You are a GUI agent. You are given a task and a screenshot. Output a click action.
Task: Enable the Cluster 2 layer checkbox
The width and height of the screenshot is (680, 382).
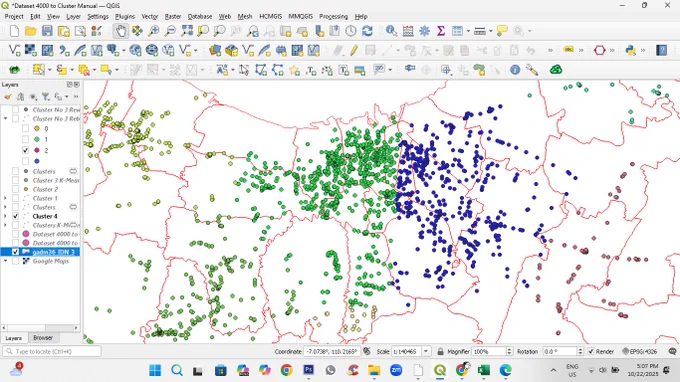point(16,189)
